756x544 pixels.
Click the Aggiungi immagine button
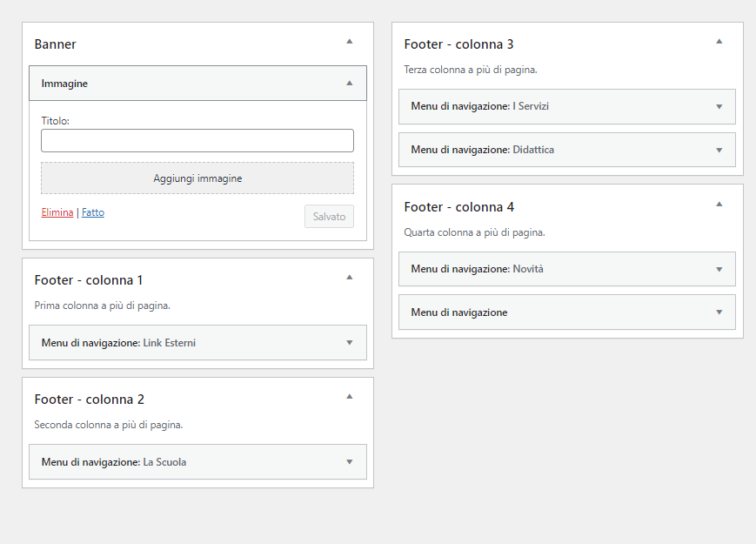tap(197, 178)
